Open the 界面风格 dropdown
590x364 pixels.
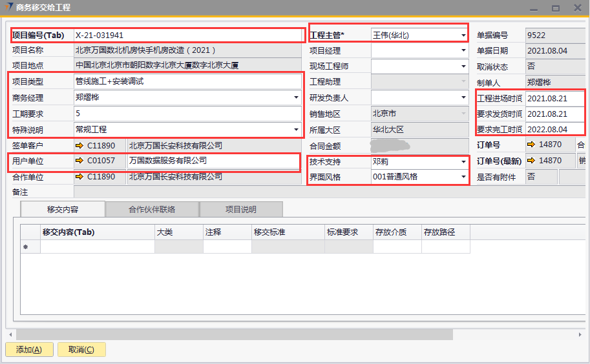(463, 177)
